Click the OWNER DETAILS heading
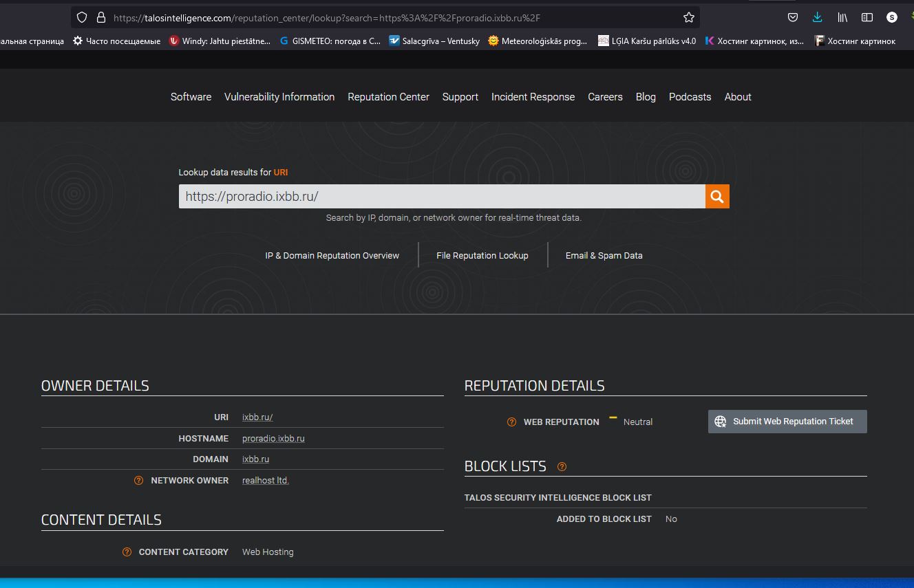914x588 pixels. [95, 386]
